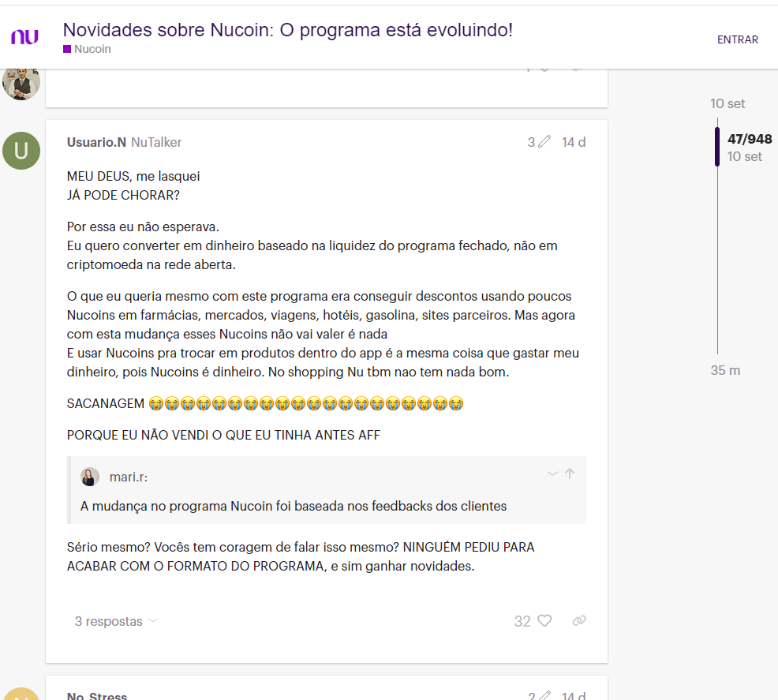The image size is (778, 700).
Task: Expand the '3 respostas' replies
Action: click(116, 621)
